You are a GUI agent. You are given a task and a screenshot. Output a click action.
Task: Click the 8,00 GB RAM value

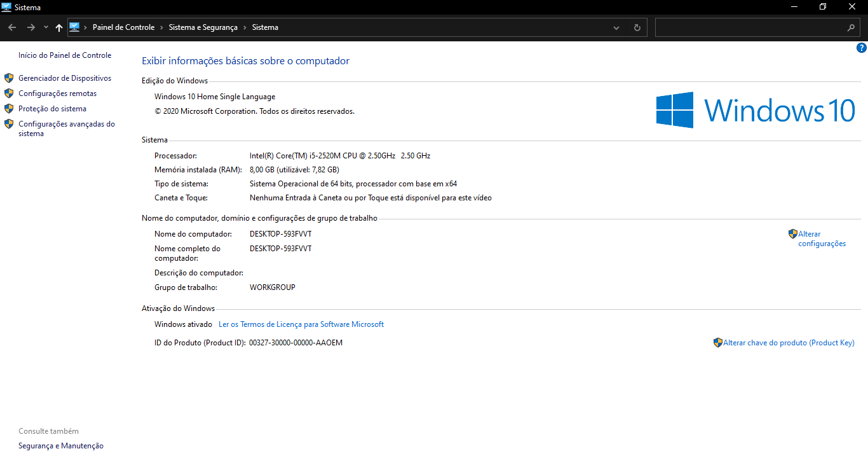(x=294, y=170)
